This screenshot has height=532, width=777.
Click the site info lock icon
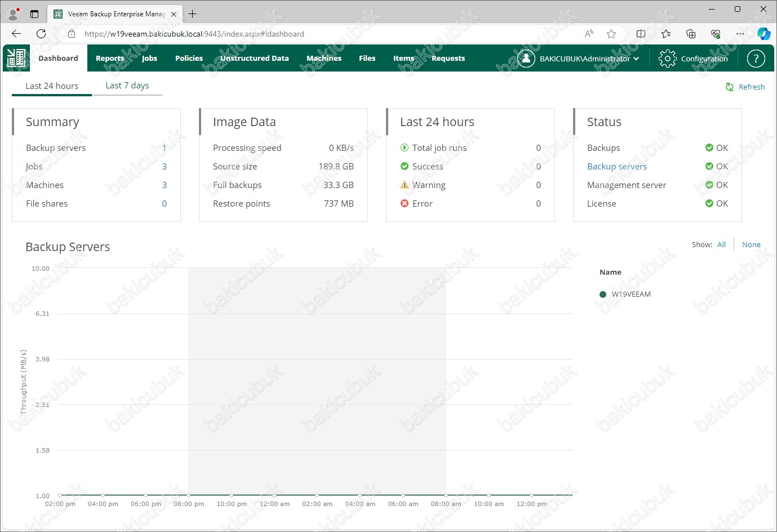[72, 34]
